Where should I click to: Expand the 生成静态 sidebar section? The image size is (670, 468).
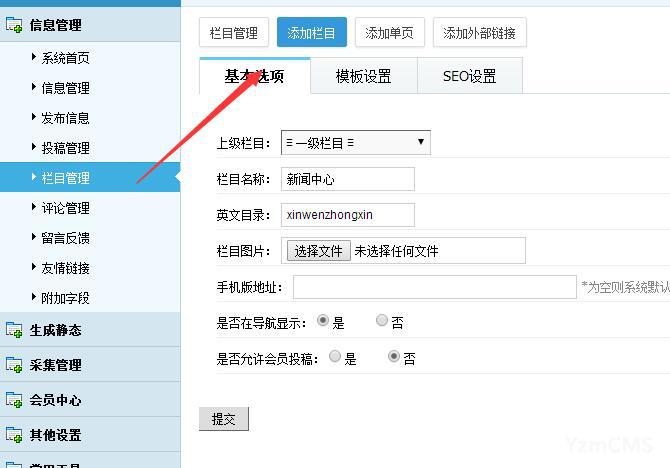(x=56, y=330)
